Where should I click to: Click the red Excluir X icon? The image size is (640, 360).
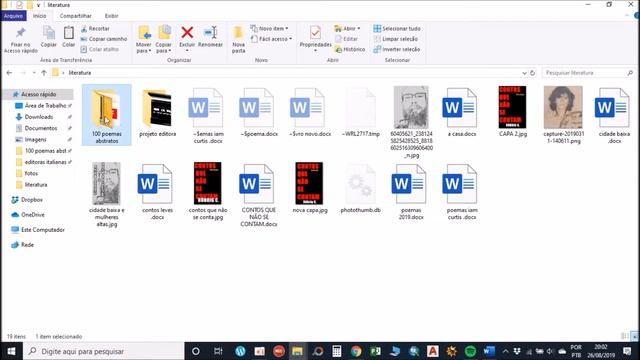tap(187, 33)
